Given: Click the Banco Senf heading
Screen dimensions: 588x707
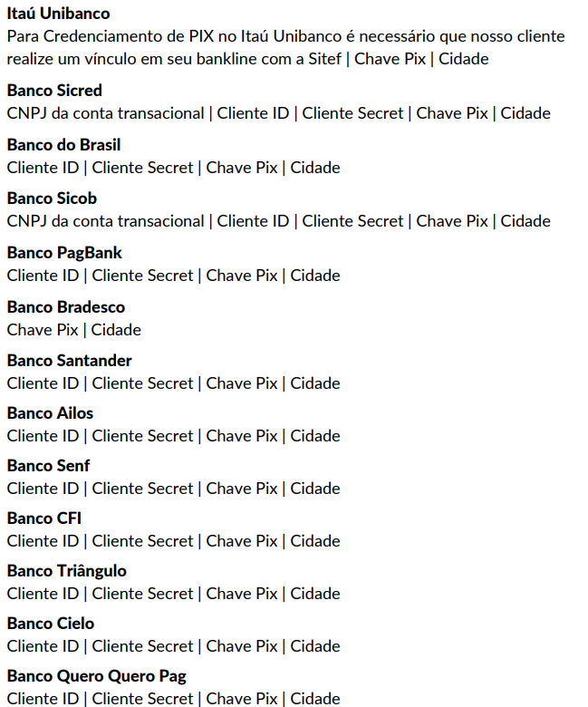Looking at the screenshot, I should pos(48,466).
